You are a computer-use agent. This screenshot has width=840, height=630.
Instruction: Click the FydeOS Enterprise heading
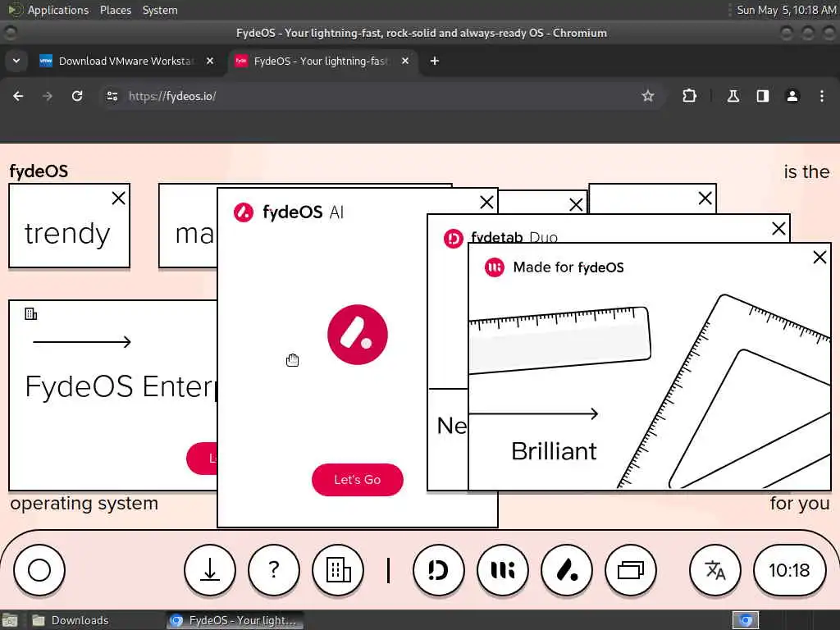point(121,386)
